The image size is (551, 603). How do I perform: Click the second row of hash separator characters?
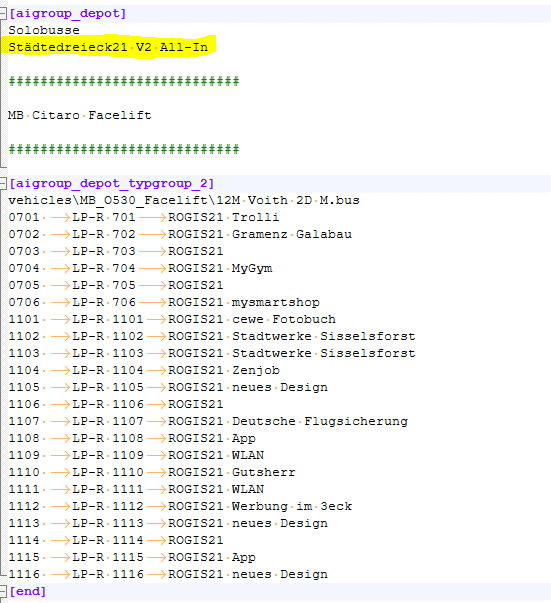click(124, 149)
